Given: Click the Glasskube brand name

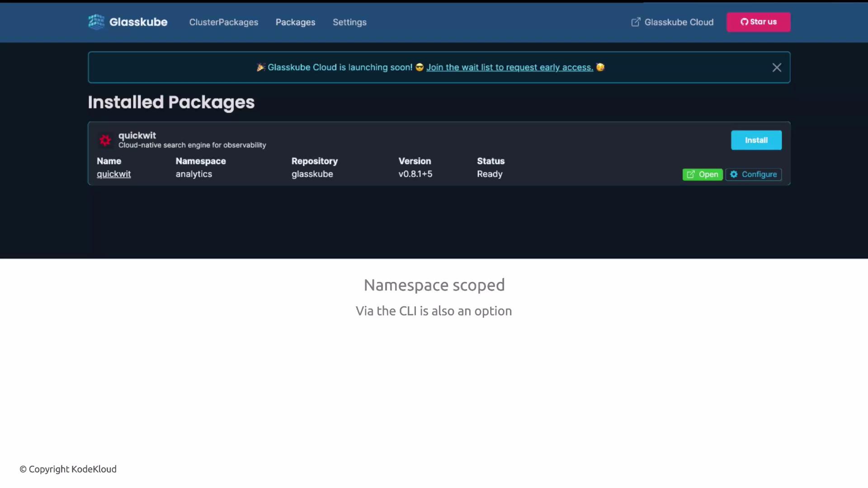Looking at the screenshot, I should tap(138, 22).
